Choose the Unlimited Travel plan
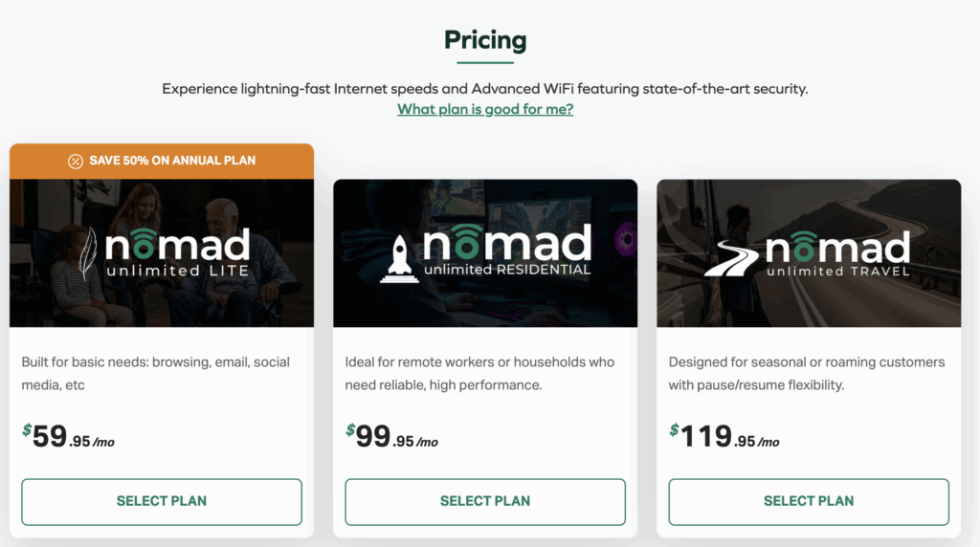This screenshot has height=547, width=980. click(809, 501)
